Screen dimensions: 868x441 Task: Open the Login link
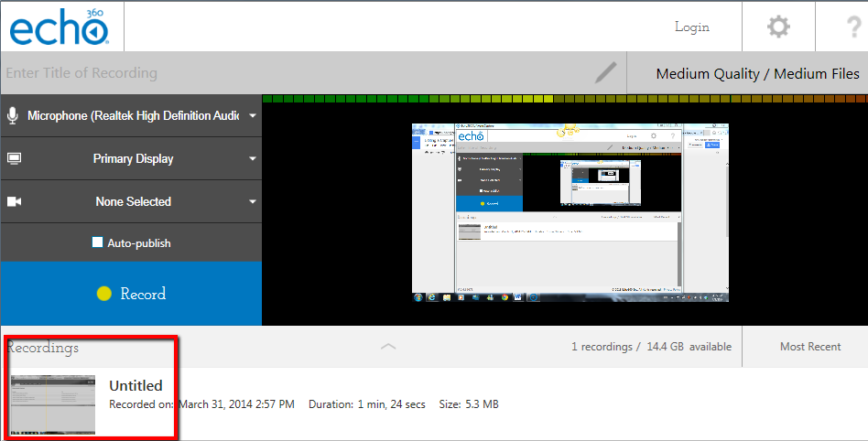(692, 27)
